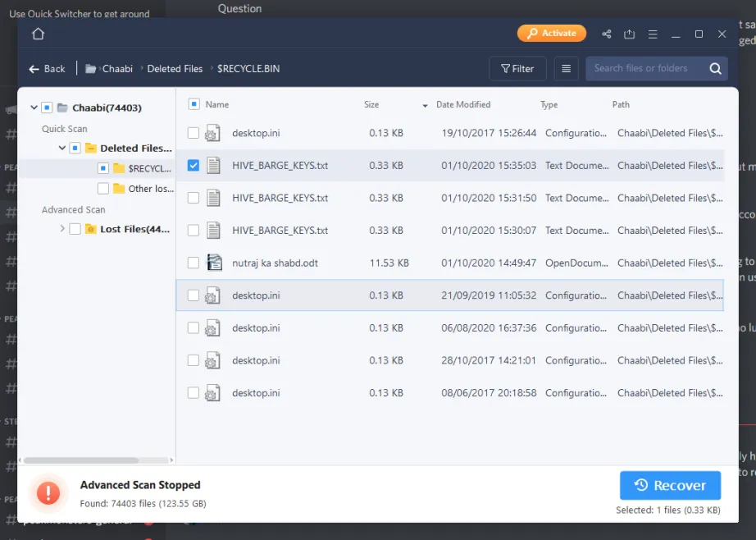Image resolution: width=756 pixels, height=540 pixels.
Task: Toggle the Chaabi(74403) checkbox
Action: (x=47, y=108)
